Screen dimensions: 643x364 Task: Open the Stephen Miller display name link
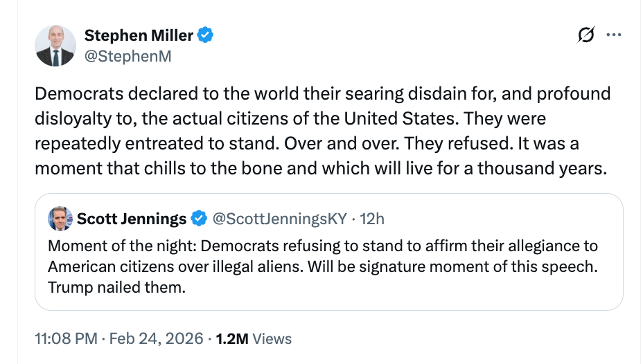[137, 35]
